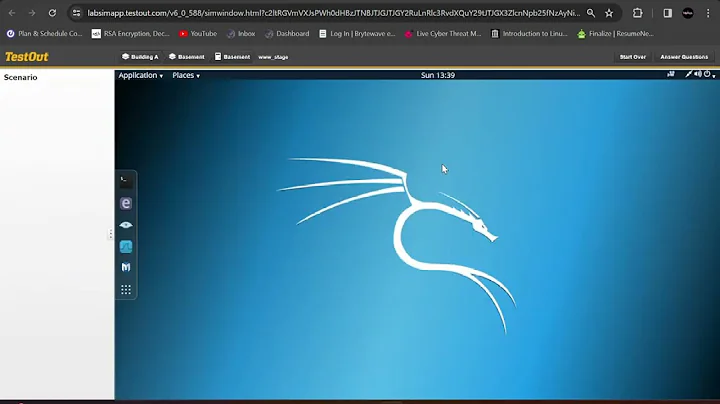
Task: Open 'RSA Encryption, Dec...' bookmark
Action: pos(131,34)
